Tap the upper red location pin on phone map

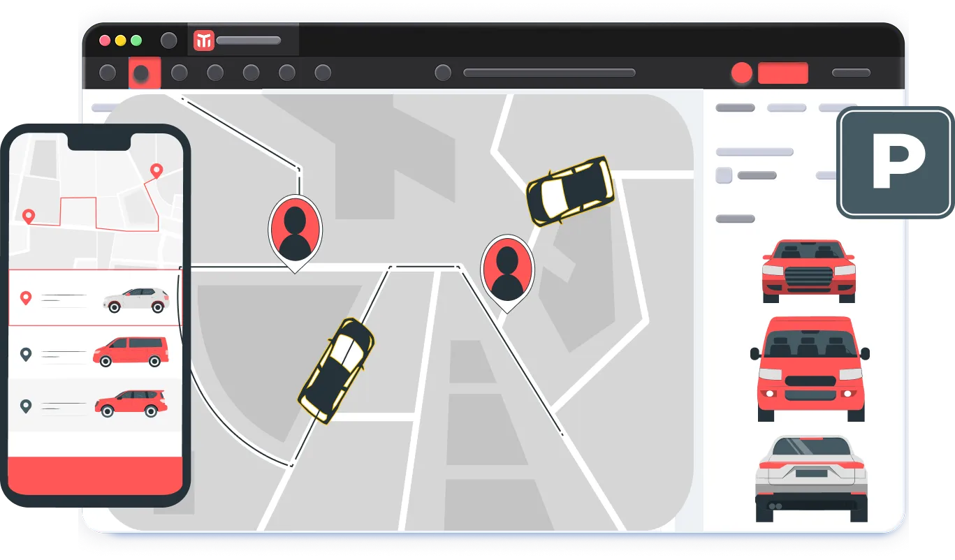tap(156, 170)
